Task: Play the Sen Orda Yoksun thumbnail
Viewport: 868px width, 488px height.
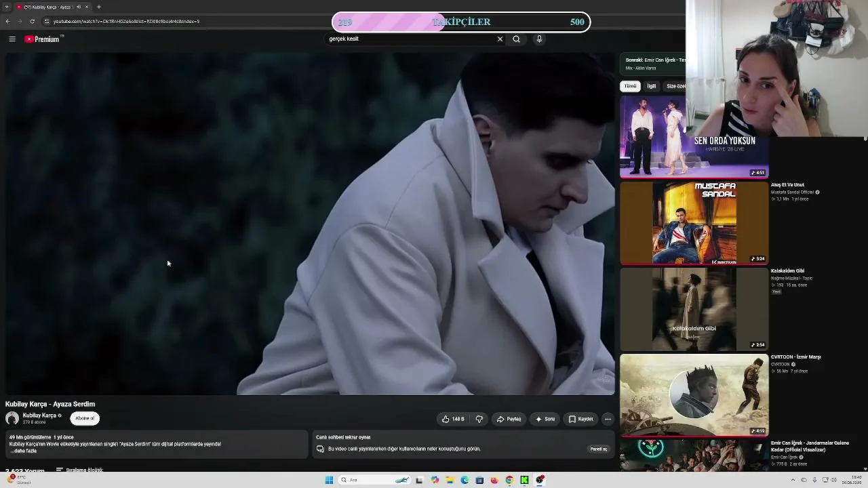Action: click(694, 136)
